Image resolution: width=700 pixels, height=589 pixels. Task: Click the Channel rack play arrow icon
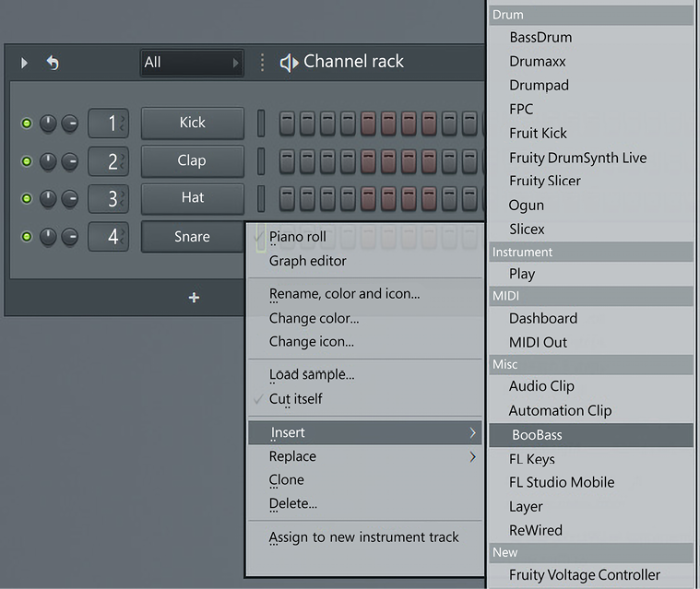[x=24, y=63]
